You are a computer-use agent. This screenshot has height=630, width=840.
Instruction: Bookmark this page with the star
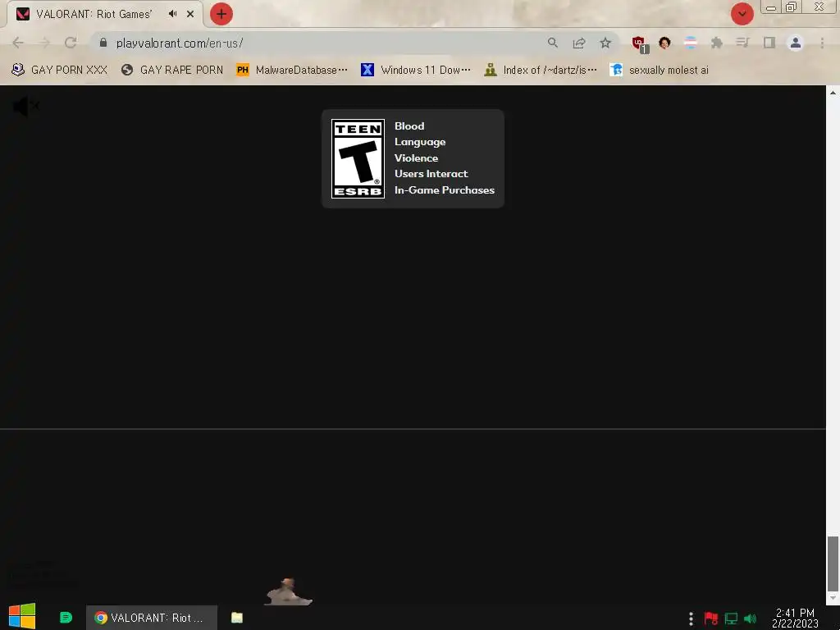(x=605, y=43)
